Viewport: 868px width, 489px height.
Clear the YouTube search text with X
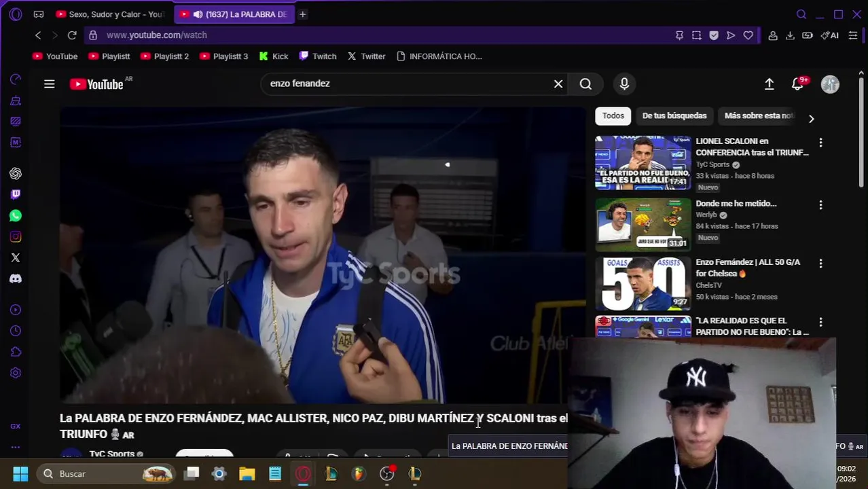coord(558,84)
